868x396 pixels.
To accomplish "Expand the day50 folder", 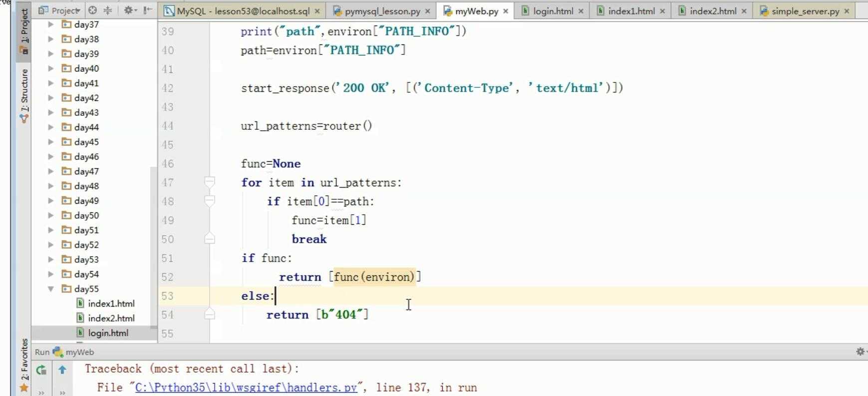I will point(50,215).
